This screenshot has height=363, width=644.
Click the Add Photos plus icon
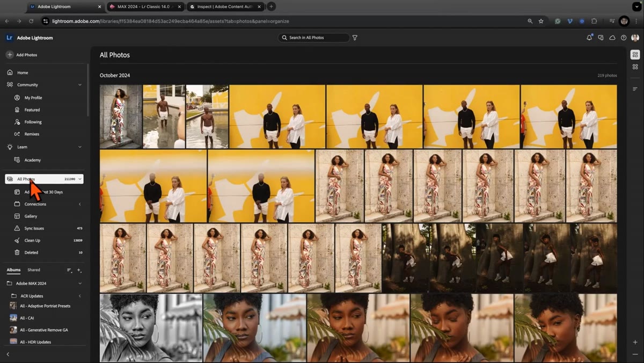click(10, 55)
